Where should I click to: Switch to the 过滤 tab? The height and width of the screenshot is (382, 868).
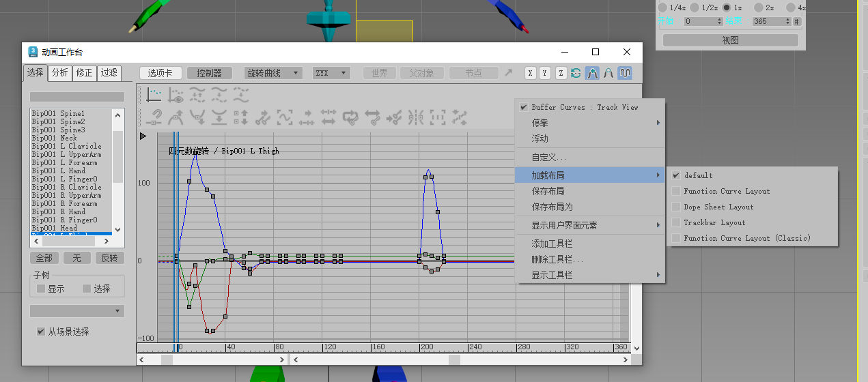pyautogui.click(x=109, y=72)
